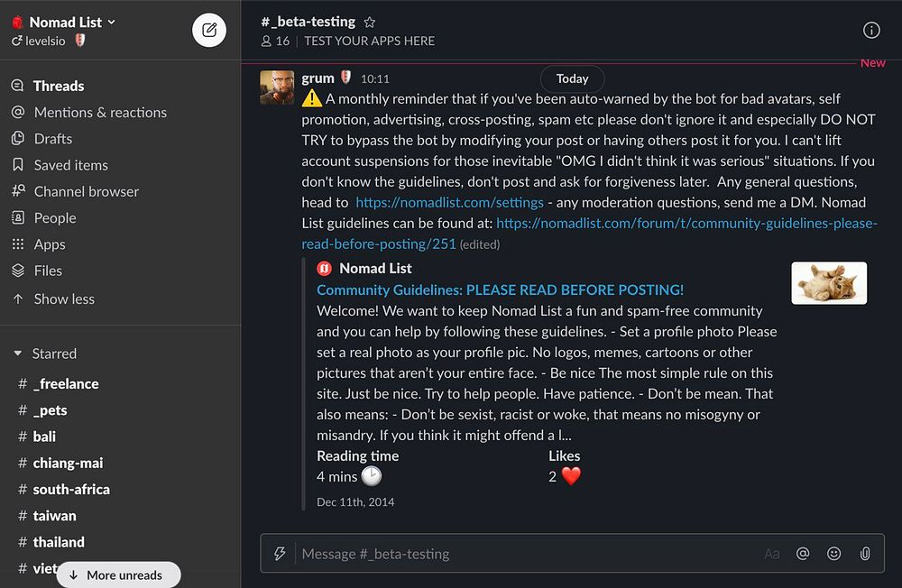This screenshot has width=902, height=588.
Task: Open the emoji picker smiley icon
Action: pos(834,554)
